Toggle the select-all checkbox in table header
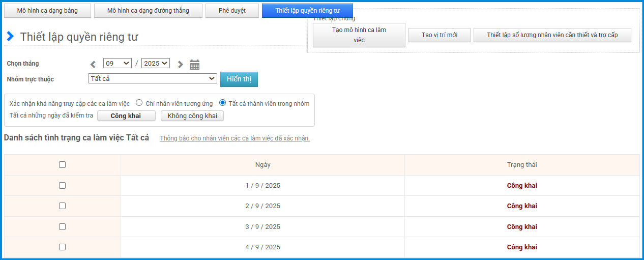The image size is (644, 260). 62,164
